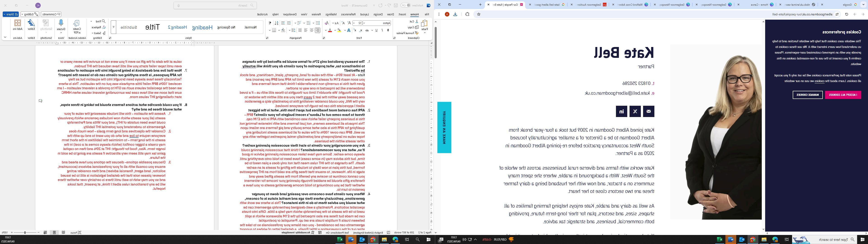Toggle the AutoSave switch

[x=406, y=5]
